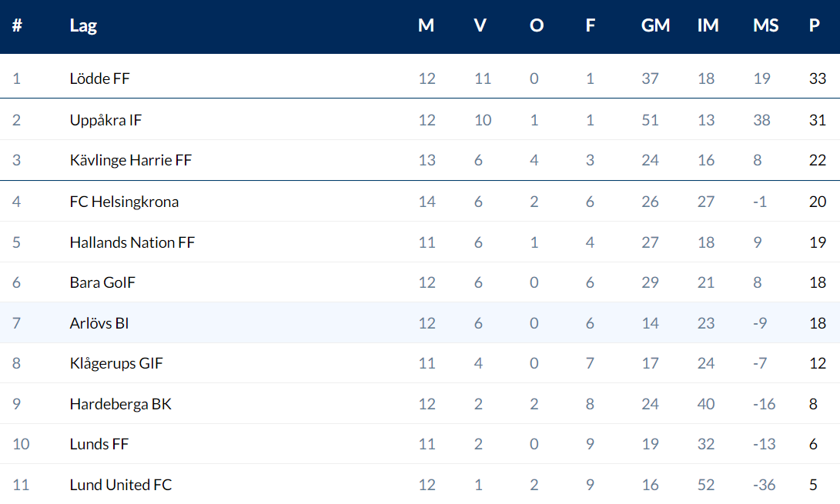Click the M matches column header
This screenshot has height=504, width=840.
coord(426,25)
